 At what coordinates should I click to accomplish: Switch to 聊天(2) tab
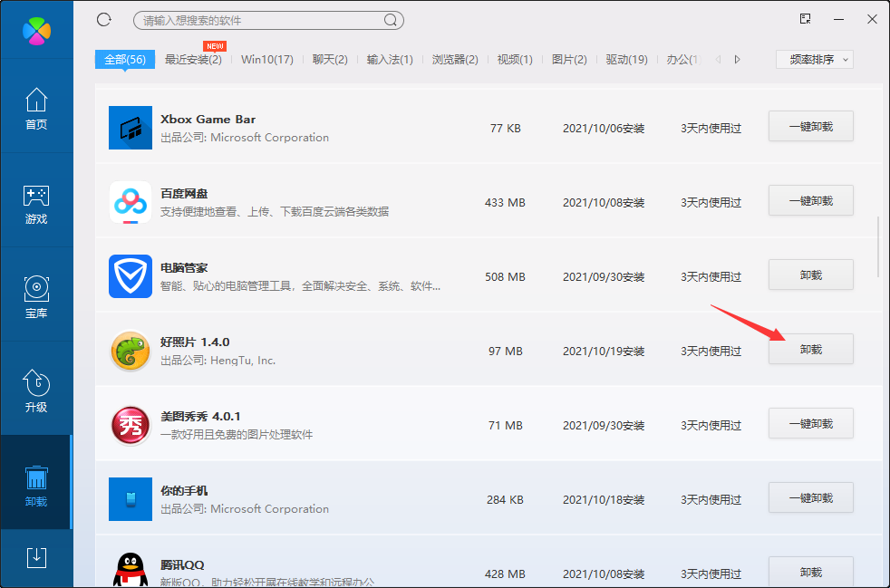tap(330, 60)
